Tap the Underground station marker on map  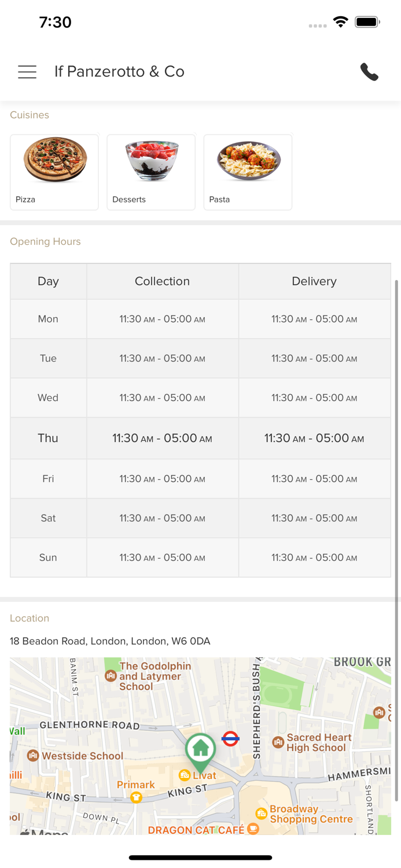[x=230, y=738]
